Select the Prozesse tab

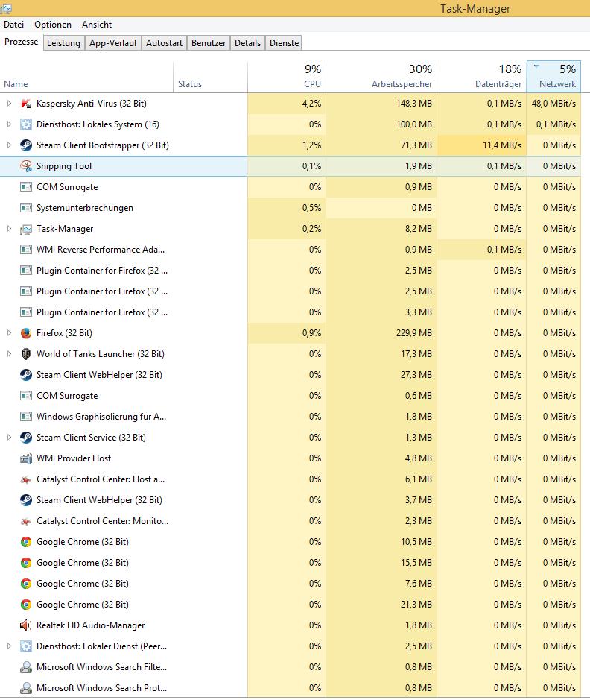22,42
